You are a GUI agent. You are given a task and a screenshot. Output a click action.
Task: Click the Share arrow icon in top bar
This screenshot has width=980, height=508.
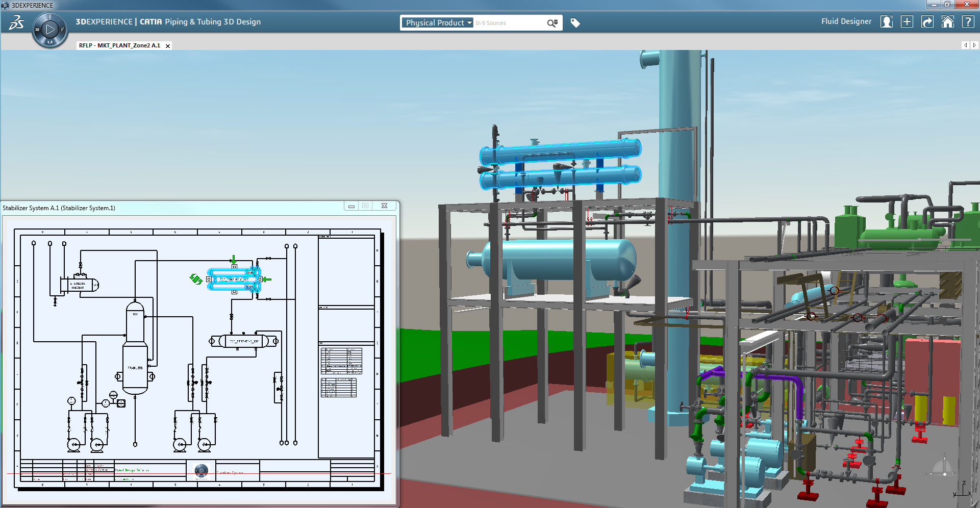coord(927,22)
